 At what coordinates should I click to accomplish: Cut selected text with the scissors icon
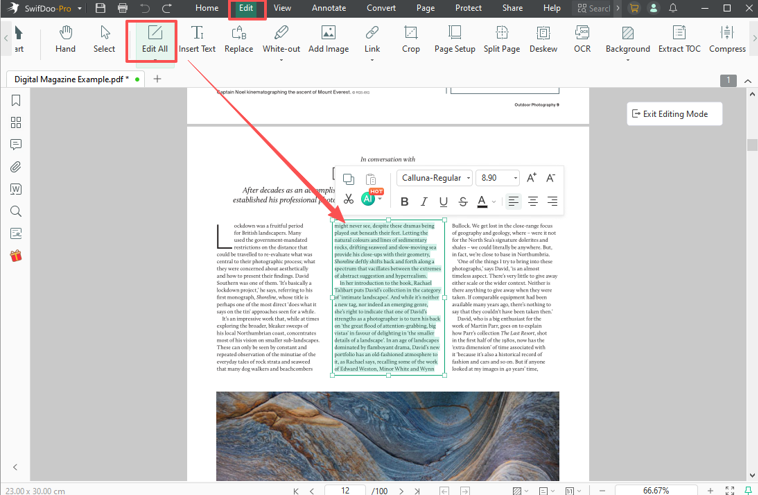click(349, 199)
